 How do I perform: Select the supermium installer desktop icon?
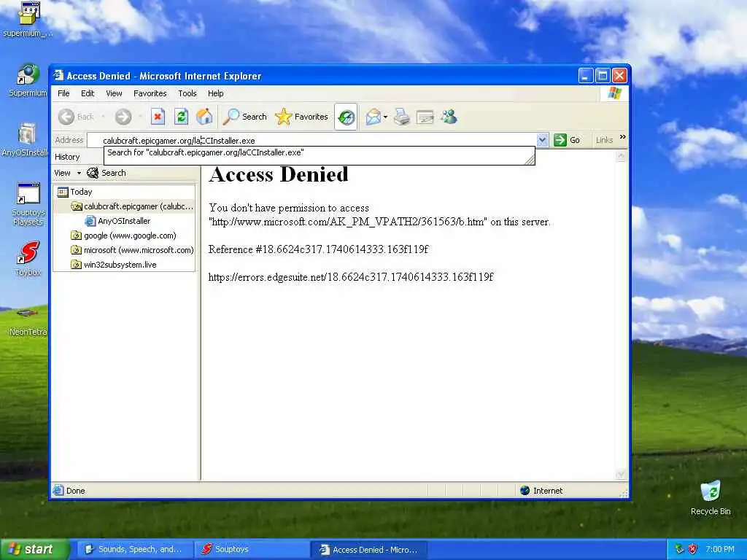(28, 20)
